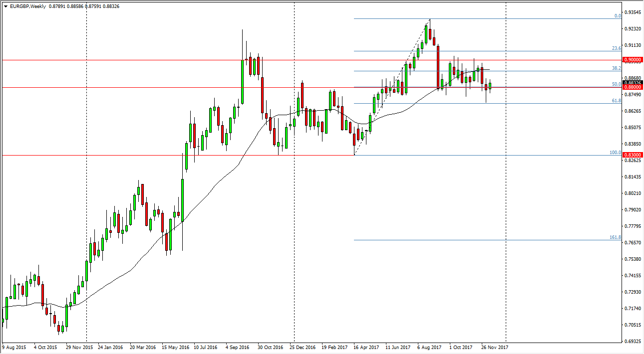Select the red horizontal line at 0.90000
The image size is (644, 354).
(150, 60)
